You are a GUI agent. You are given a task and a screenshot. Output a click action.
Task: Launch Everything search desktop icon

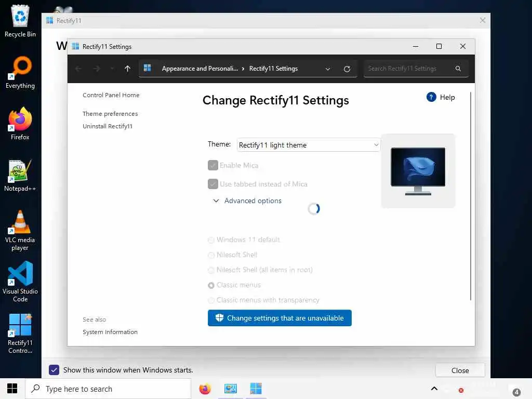click(20, 72)
